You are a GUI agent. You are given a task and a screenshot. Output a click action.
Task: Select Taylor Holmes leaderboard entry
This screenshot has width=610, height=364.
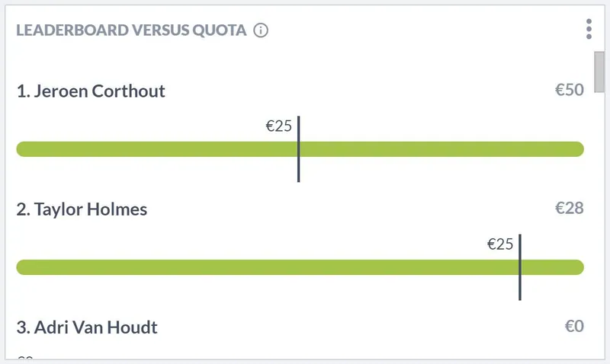[x=82, y=209]
